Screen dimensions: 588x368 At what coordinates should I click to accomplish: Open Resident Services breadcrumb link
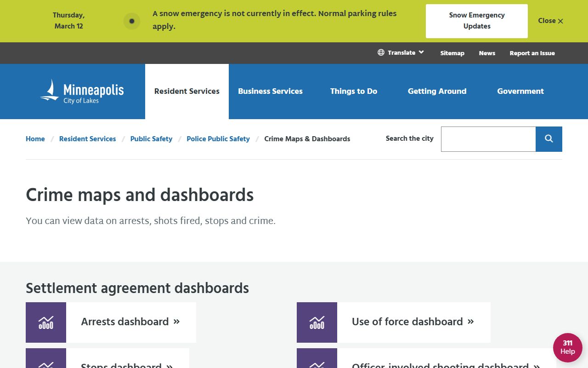click(x=87, y=139)
